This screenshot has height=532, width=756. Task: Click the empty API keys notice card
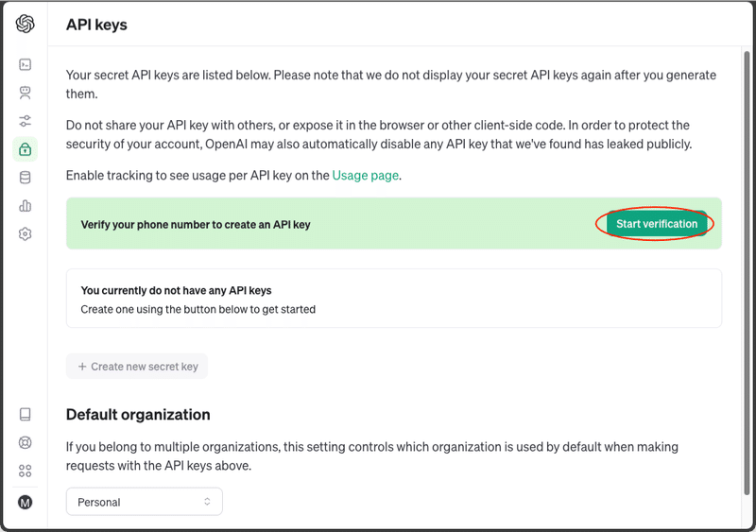point(393,299)
